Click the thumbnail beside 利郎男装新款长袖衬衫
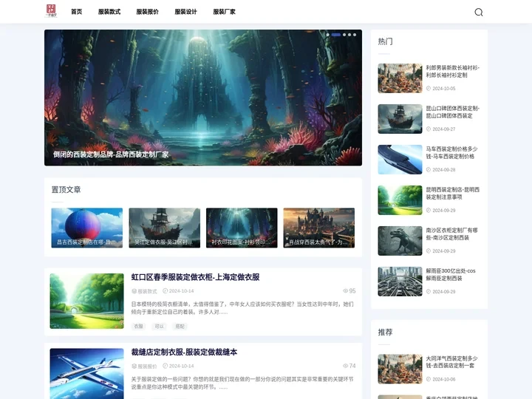 tap(400, 78)
